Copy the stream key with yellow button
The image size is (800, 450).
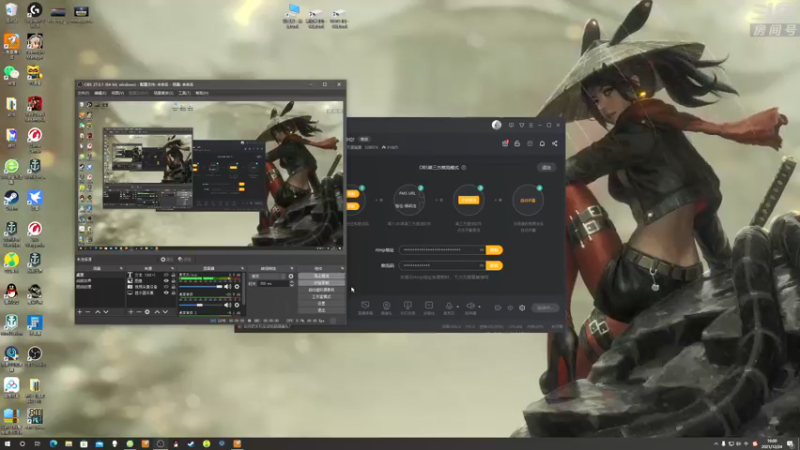click(x=494, y=265)
